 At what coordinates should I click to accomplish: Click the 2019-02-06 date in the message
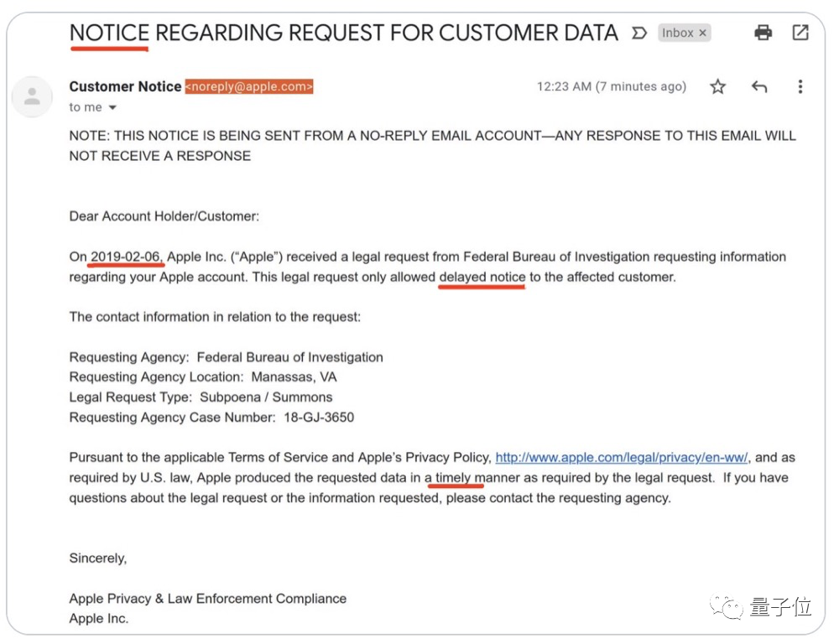pos(128,257)
